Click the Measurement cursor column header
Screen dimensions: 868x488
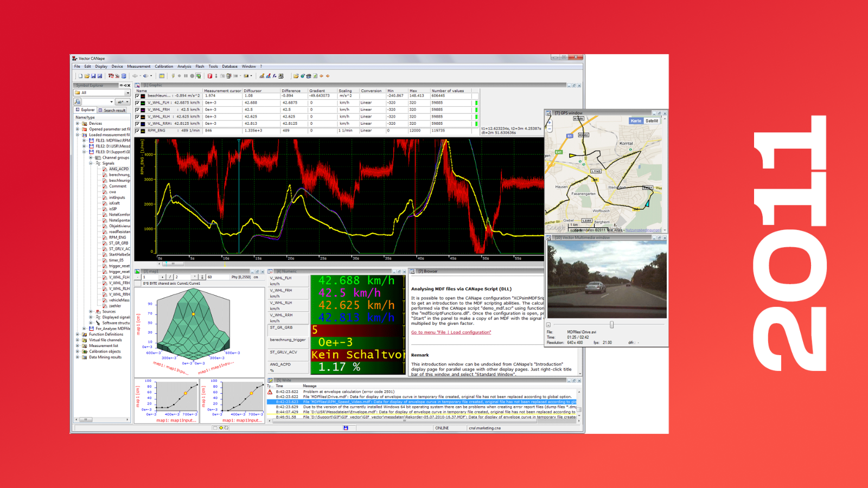click(x=222, y=91)
